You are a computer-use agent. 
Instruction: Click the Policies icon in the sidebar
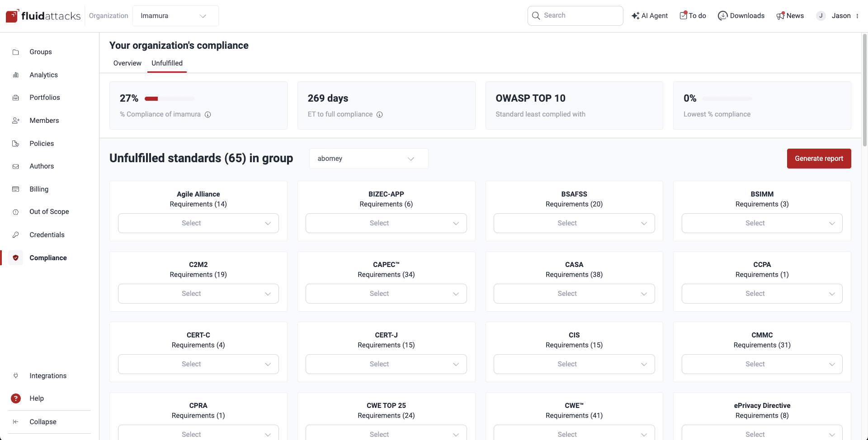(x=16, y=143)
